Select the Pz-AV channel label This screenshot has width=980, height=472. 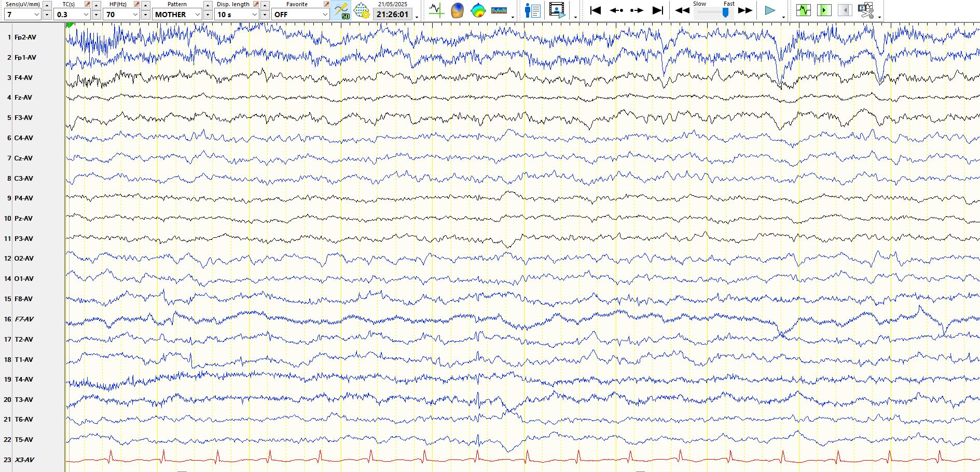(x=23, y=219)
